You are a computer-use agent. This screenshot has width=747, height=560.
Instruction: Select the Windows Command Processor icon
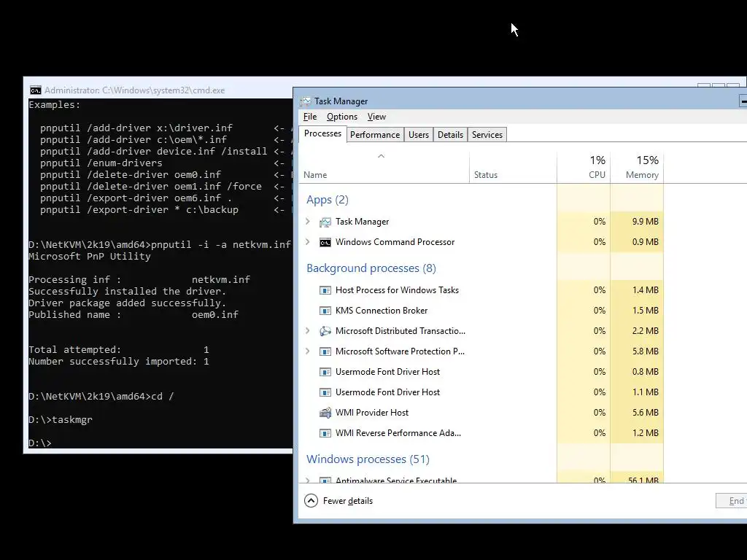point(325,242)
